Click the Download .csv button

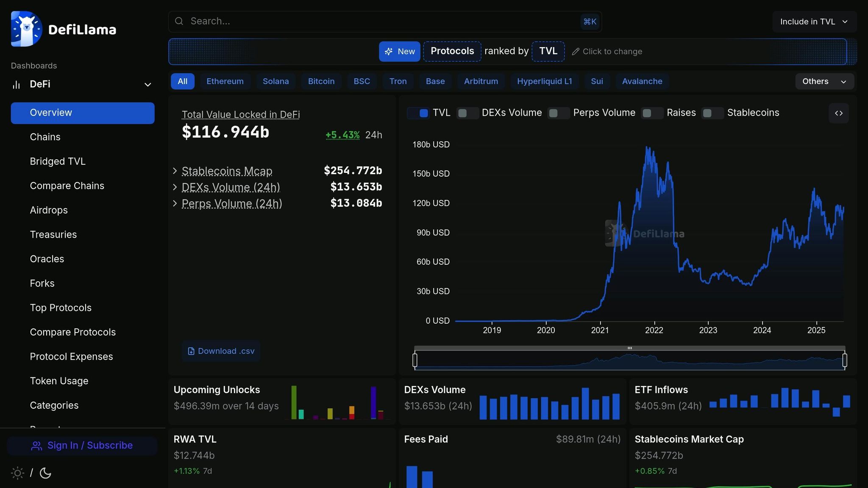tap(221, 351)
